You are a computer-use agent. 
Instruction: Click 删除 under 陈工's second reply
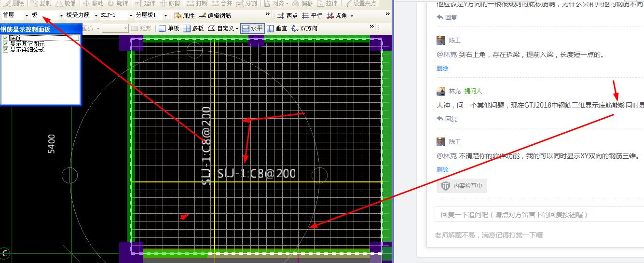pyautogui.click(x=442, y=170)
